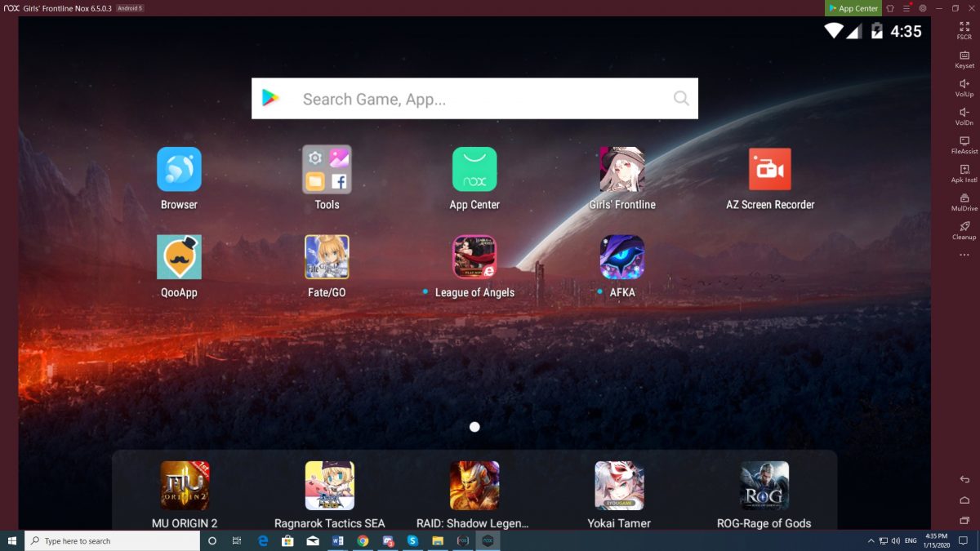Launch AZ Screen Recorder
Screen dimensions: 980x551
(769, 170)
